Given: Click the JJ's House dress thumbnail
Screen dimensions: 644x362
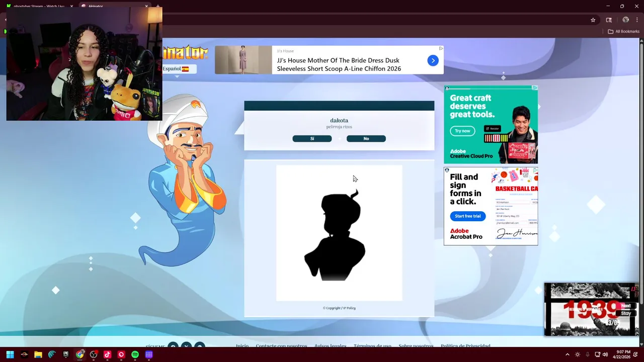Looking at the screenshot, I should (x=244, y=60).
